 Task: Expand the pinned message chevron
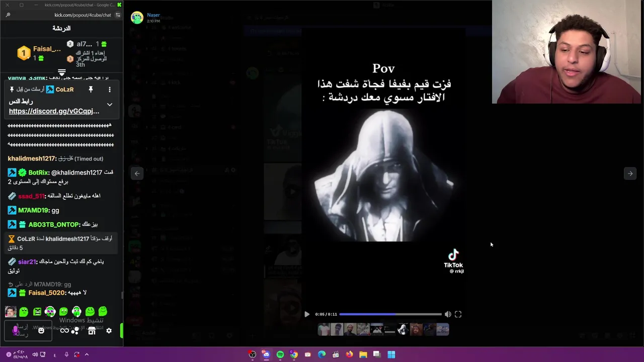tap(109, 105)
